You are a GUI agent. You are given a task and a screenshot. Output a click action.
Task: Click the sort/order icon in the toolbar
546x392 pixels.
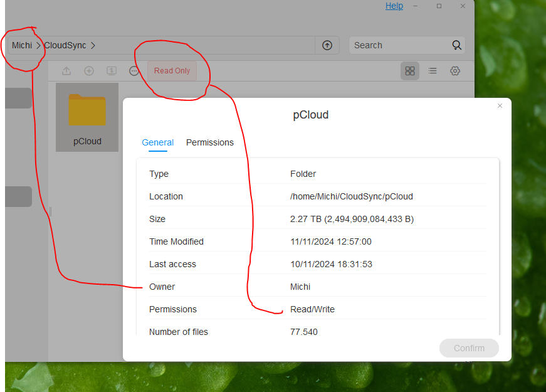(x=112, y=71)
